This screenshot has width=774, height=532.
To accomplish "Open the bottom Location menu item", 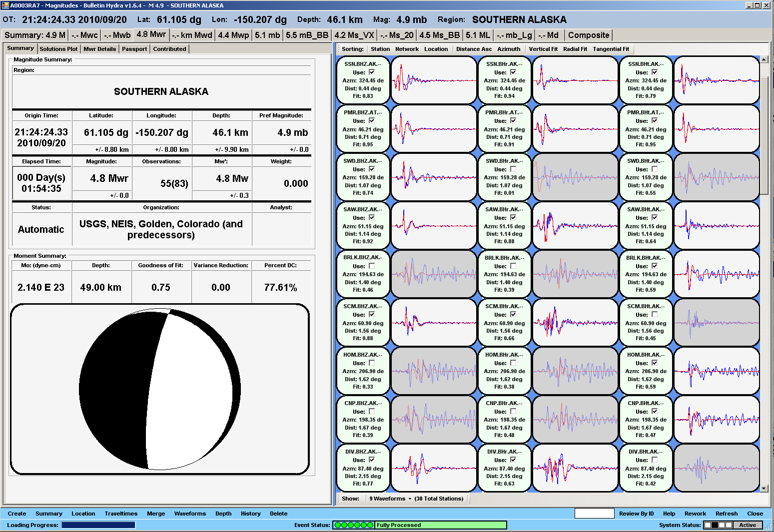I will (83, 514).
